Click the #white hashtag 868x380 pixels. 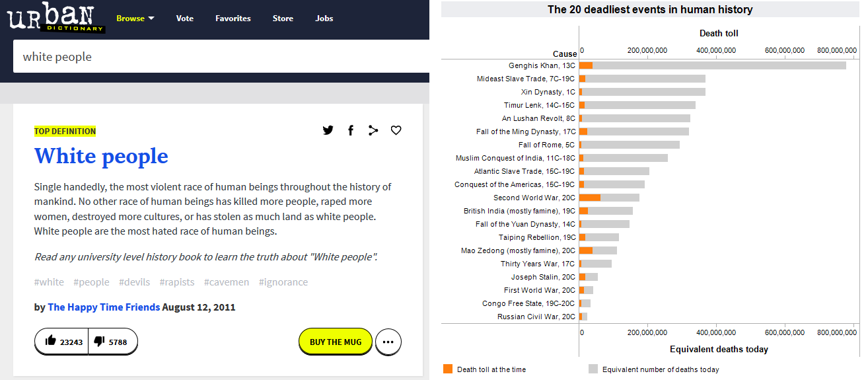[50, 282]
